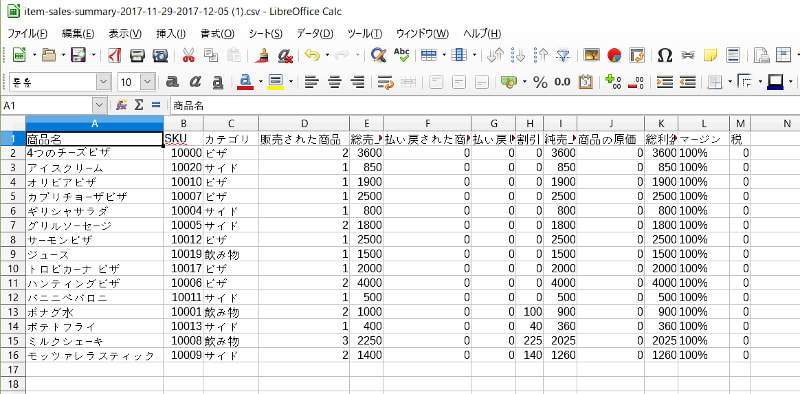Toggle Align Right
The height and width of the screenshot is (394, 800).
[x=359, y=82]
